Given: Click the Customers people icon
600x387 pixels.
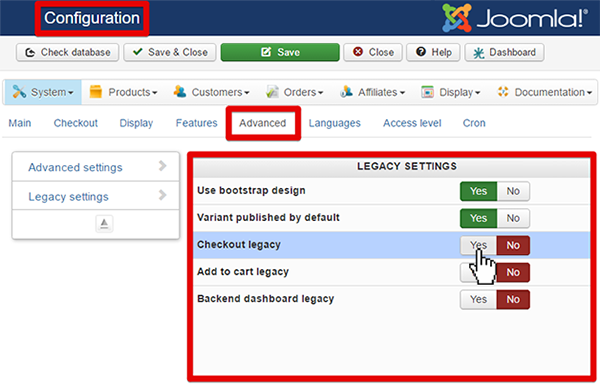Looking at the screenshot, I should 180,91.
